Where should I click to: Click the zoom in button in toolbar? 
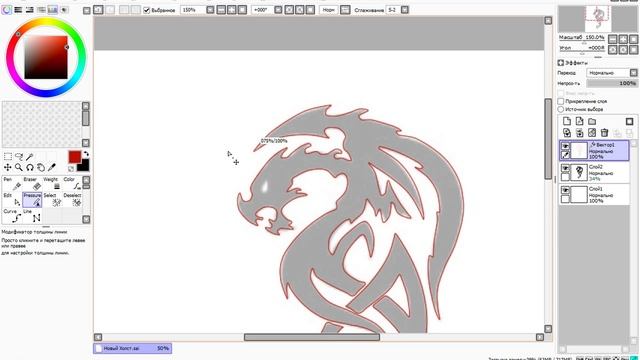(231, 10)
